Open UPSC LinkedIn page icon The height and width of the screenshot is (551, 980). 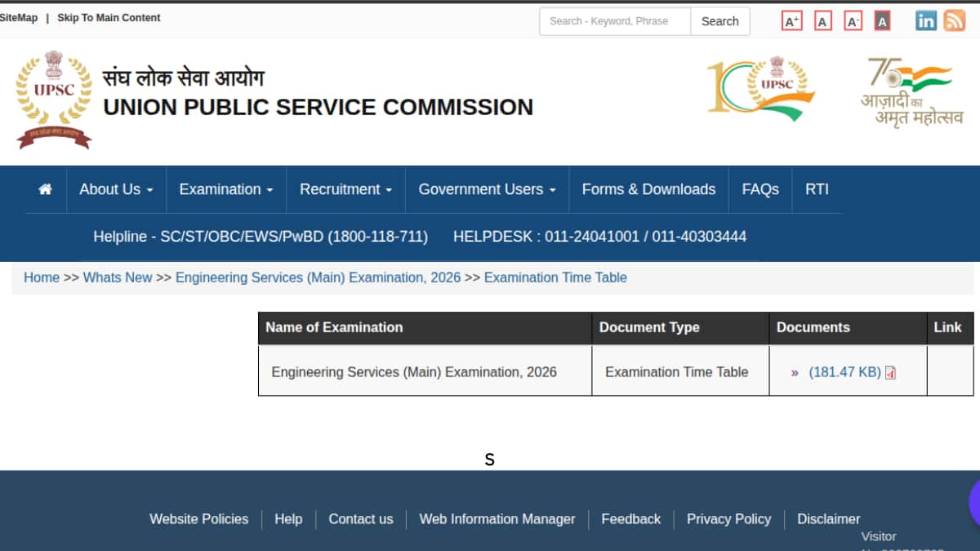point(926,21)
